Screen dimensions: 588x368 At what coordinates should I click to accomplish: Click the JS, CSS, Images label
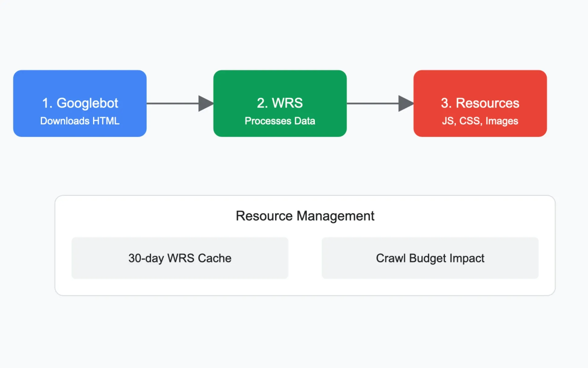click(x=480, y=121)
